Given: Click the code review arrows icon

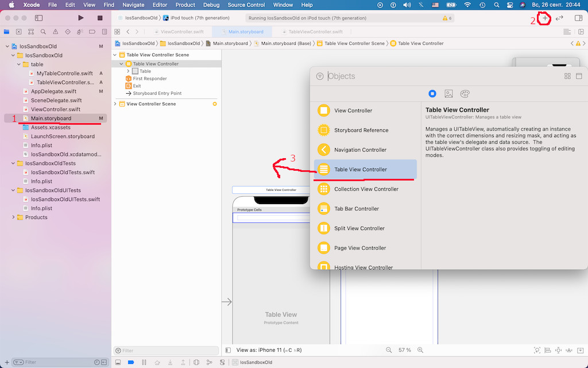Looking at the screenshot, I should (x=559, y=18).
